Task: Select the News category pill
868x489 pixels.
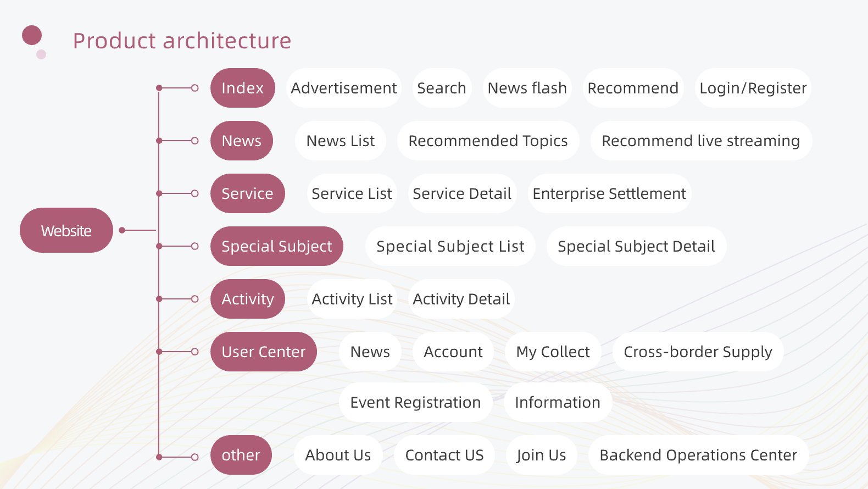Action: (x=241, y=141)
